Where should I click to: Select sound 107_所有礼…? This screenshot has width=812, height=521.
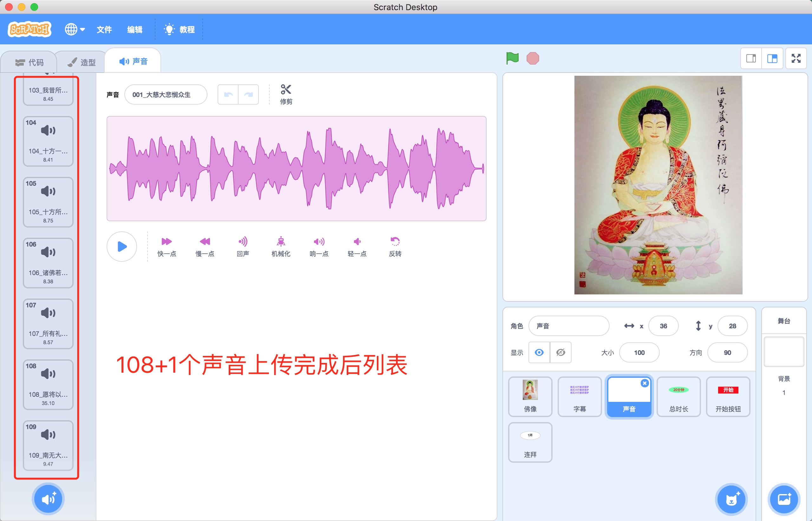point(48,324)
